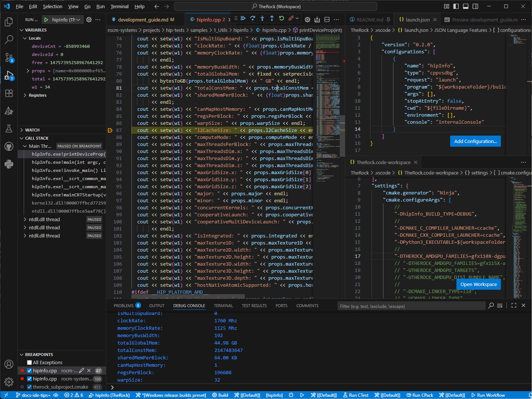532x399 pixels.
Task: Toggle breakpoint marker on line 87 gutter
Action: 110,130
